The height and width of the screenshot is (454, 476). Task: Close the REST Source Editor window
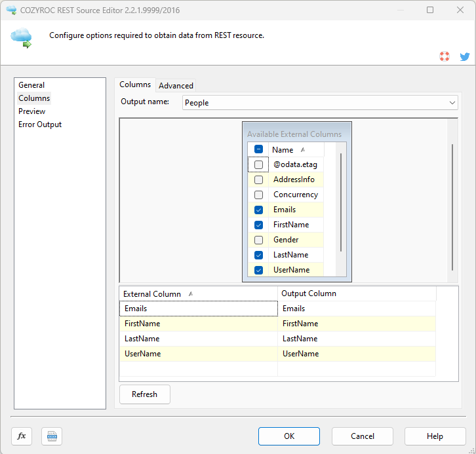point(460,10)
